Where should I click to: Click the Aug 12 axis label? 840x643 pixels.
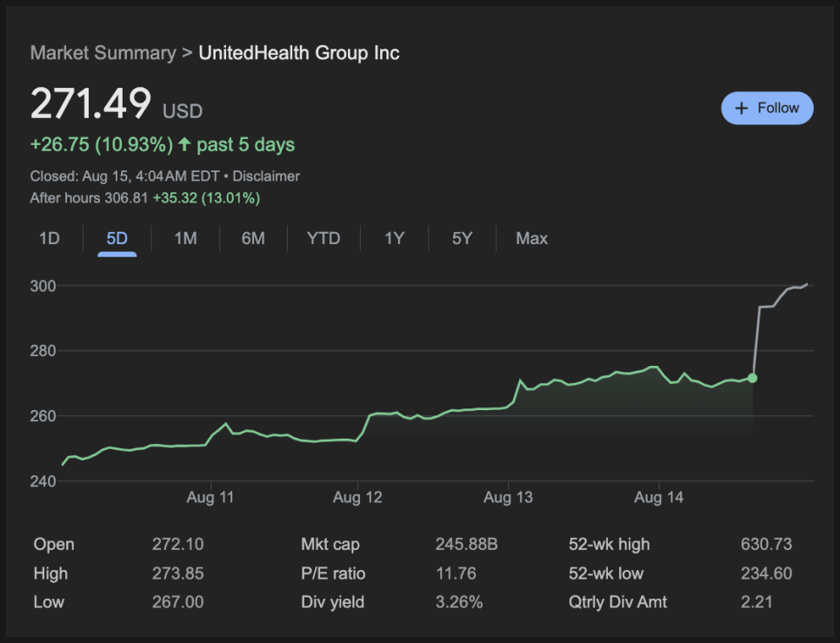tap(357, 497)
